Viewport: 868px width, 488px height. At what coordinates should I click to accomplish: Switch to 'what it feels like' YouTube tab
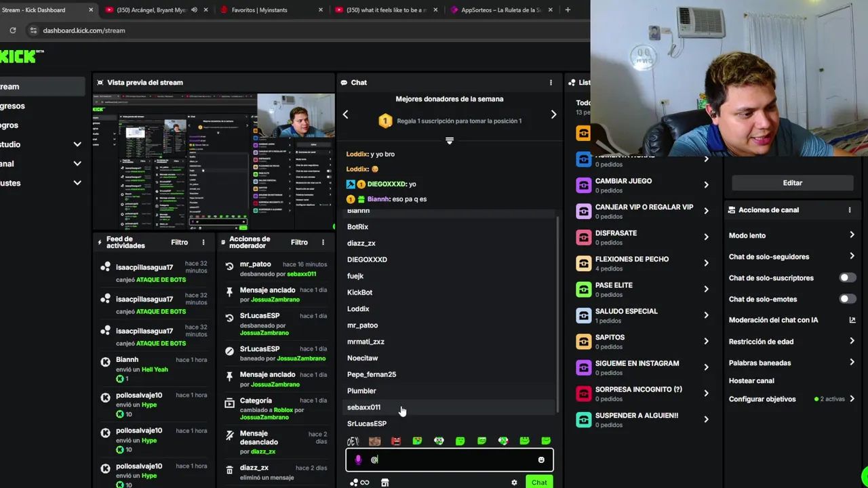(387, 10)
